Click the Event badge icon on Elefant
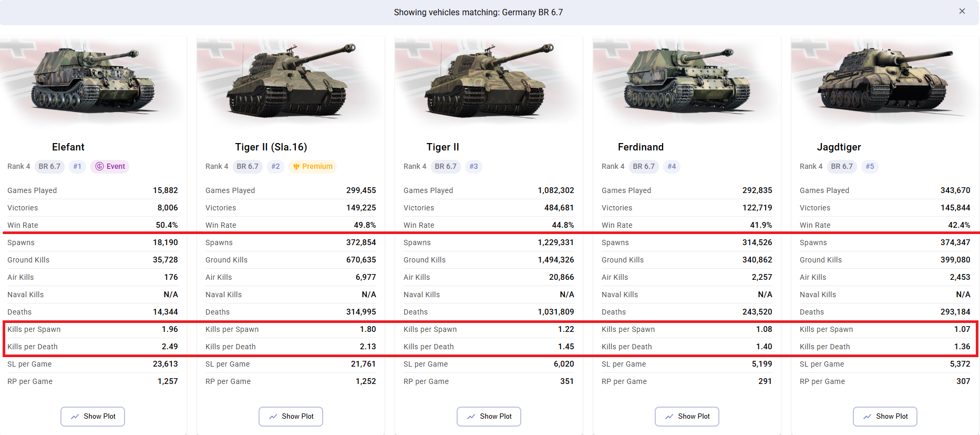Viewport: 980px width, 435px height. pyautogui.click(x=99, y=166)
